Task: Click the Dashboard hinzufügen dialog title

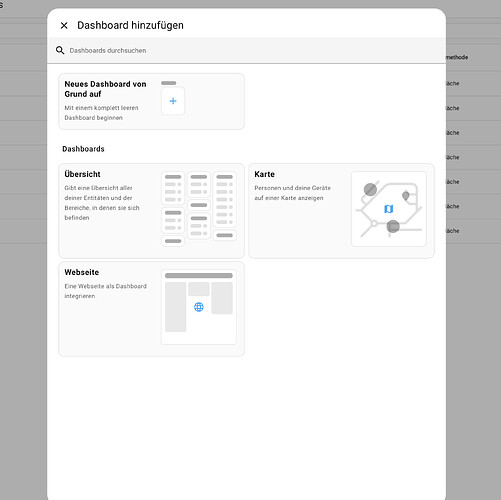Action: pyautogui.click(x=130, y=25)
